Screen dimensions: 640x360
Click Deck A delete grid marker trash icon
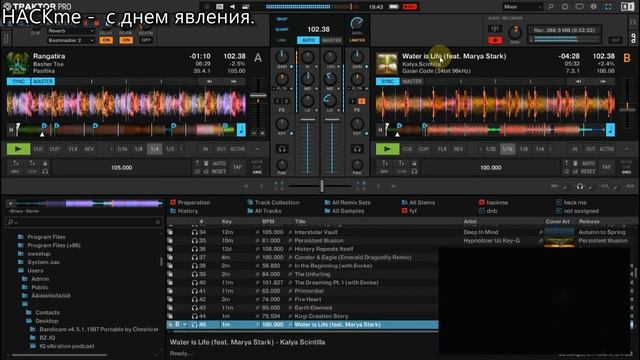(x=206, y=163)
